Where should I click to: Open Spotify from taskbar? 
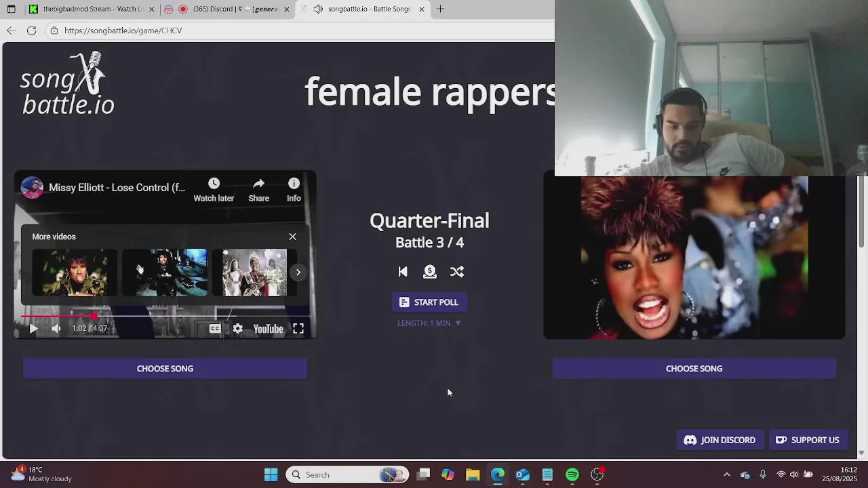(x=572, y=474)
